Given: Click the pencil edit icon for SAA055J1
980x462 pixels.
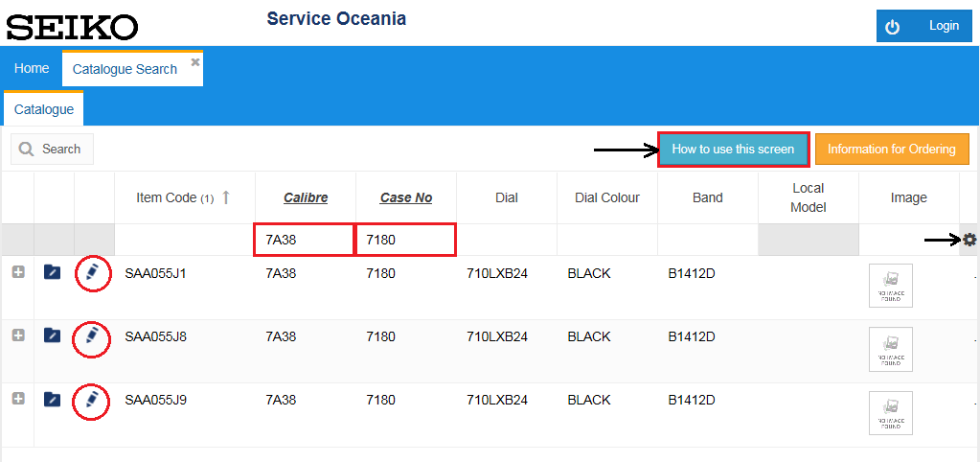Looking at the screenshot, I should pos(92,273).
